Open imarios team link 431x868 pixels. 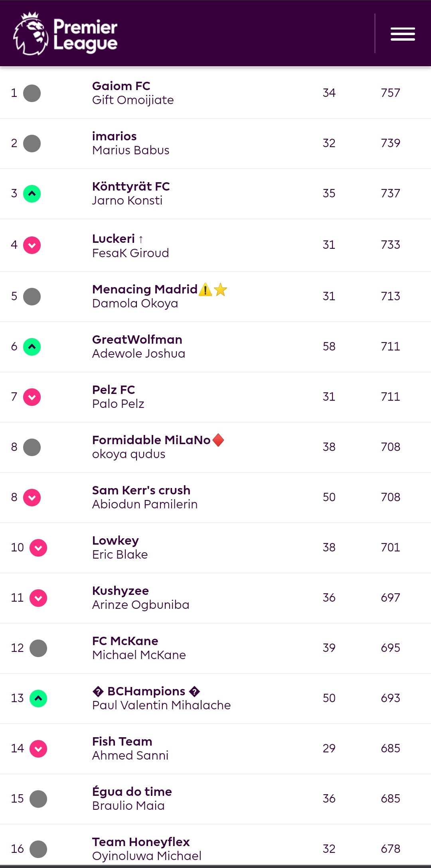[x=115, y=136]
